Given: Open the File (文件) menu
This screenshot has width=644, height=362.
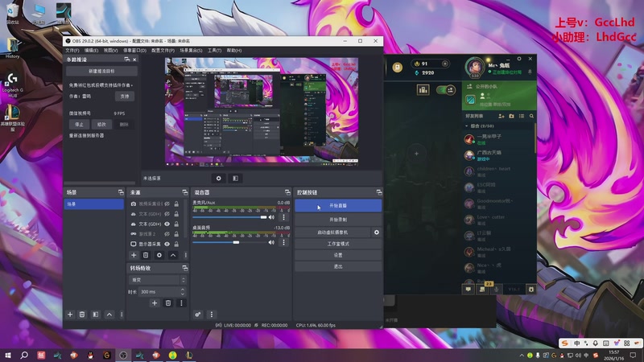Looking at the screenshot, I should tap(72, 51).
